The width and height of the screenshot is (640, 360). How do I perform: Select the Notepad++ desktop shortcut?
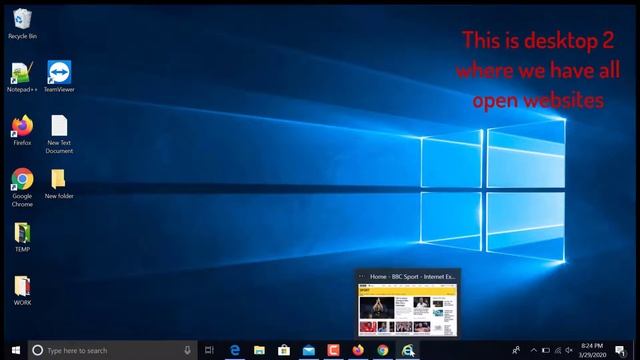coord(22,77)
